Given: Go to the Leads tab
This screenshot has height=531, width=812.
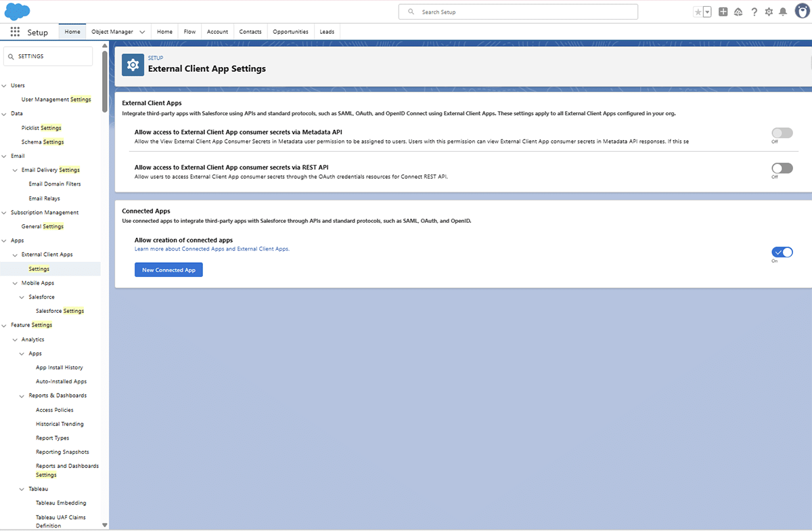Looking at the screenshot, I should [327, 32].
